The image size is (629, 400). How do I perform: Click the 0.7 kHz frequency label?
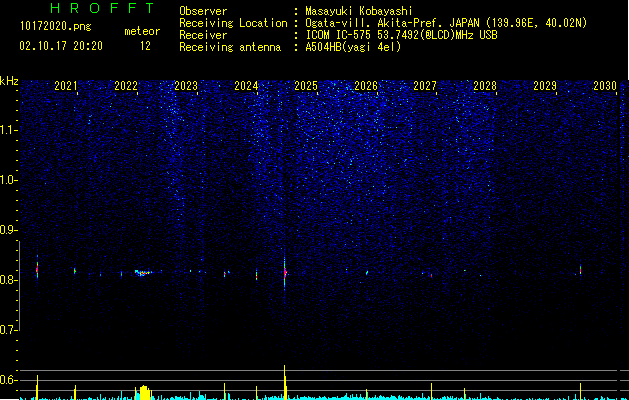8,330
